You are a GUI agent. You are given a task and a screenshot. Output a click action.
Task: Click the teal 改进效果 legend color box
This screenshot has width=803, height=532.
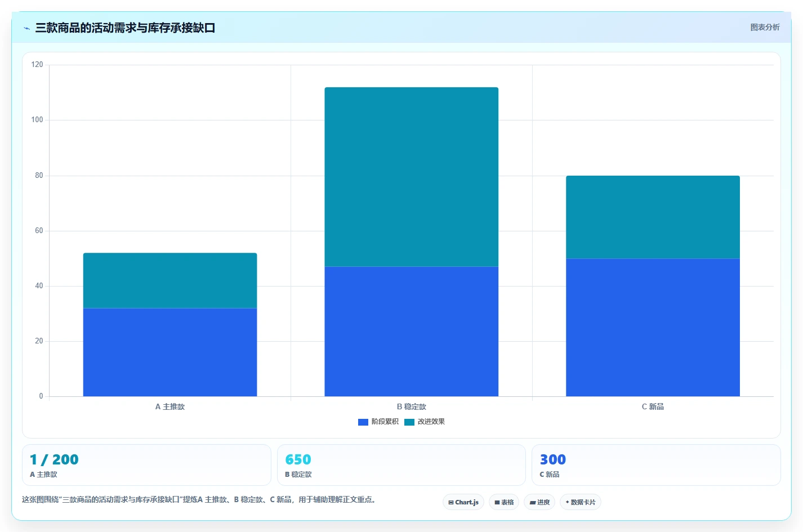[409, 422]
